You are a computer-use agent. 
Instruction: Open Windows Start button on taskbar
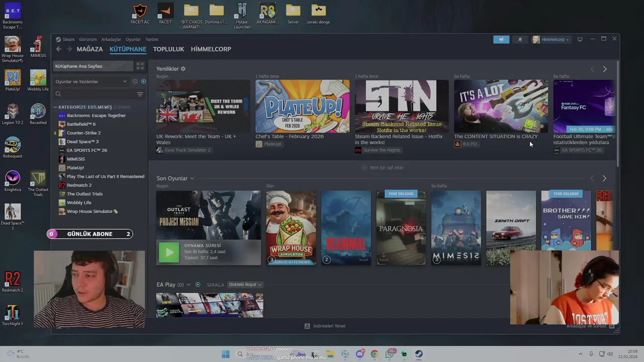(225, 354)
